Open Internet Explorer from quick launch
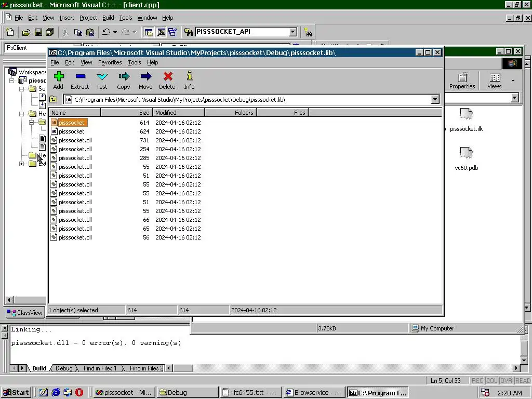The height and width of the screenshot is (399, 532). click(x=56, y=393)
